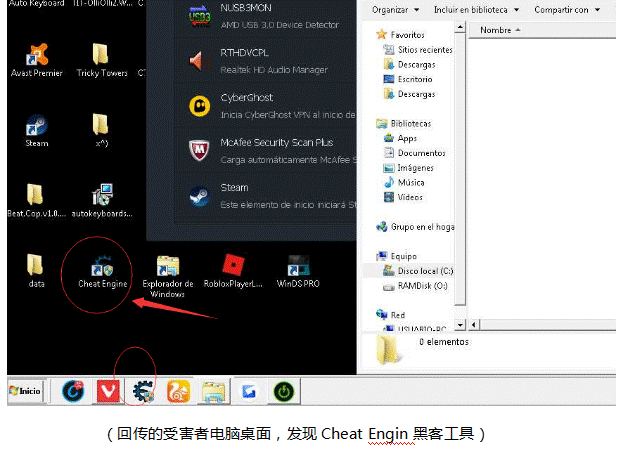Open the WinDS PRO shortcut
The width and height of the screenshot is (623, 456).
click(x=298, y=271)
